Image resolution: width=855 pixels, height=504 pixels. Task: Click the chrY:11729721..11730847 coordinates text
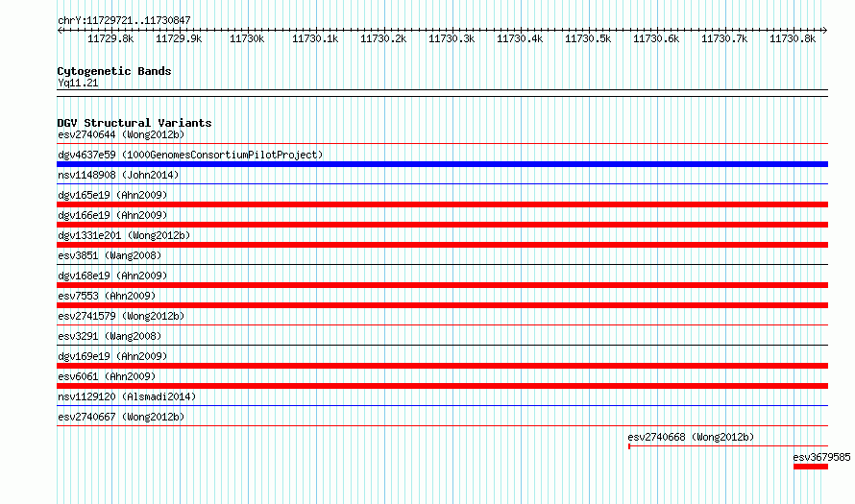click(124, 21)
